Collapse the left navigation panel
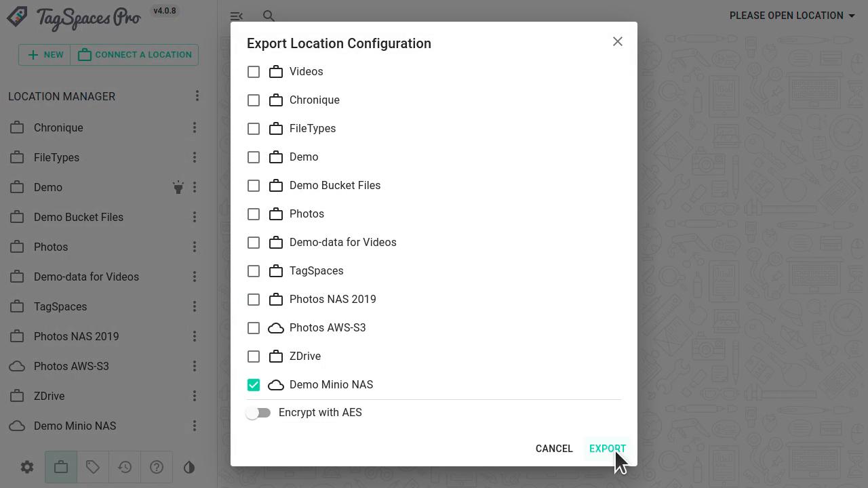 pyautogui.click(x=236, y=16)
